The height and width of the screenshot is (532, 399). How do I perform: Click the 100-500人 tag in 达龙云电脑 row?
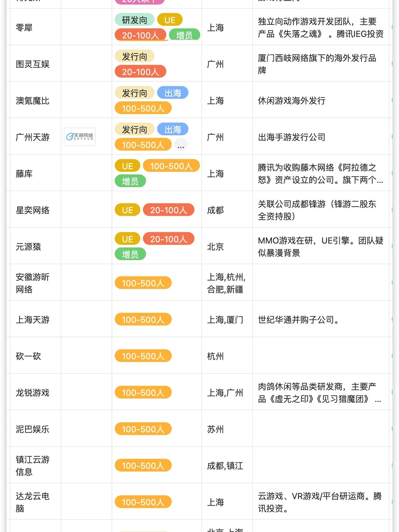tap(143, 502)
